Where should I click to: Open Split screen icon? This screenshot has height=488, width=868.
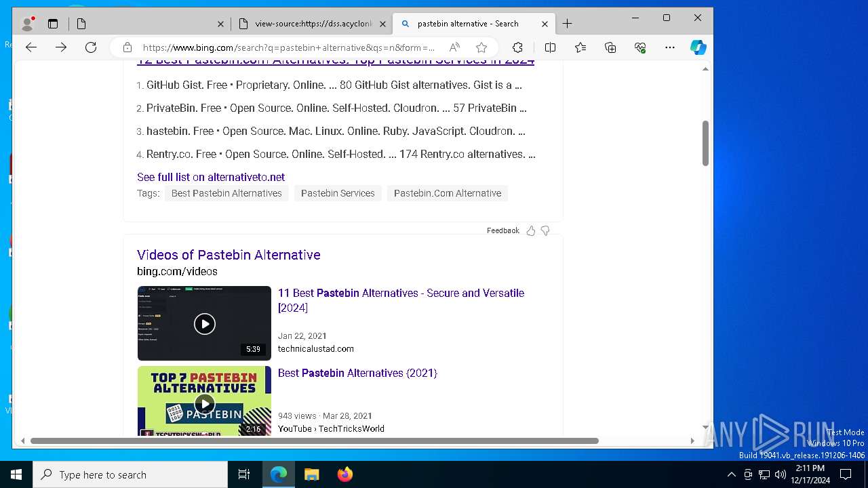550,47
